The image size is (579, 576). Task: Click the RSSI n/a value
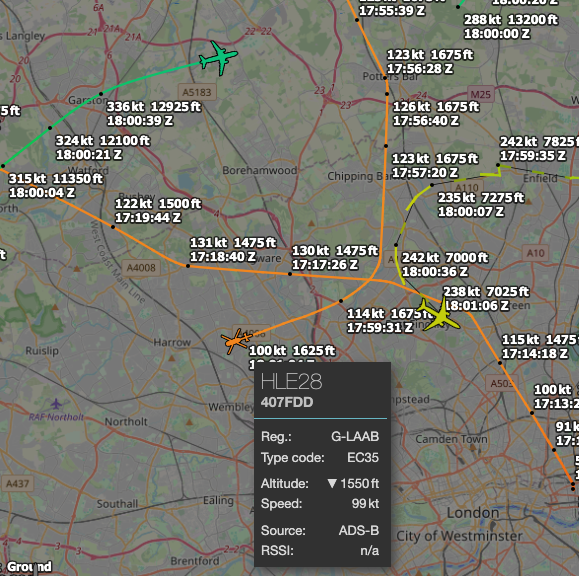(370, 551)
